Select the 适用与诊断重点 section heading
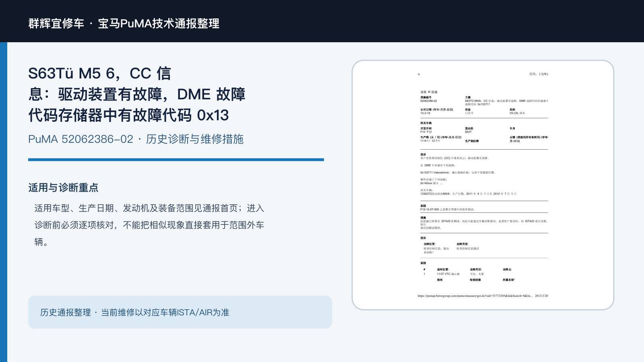This screenshot has width=644, height=362. point(63,188)
